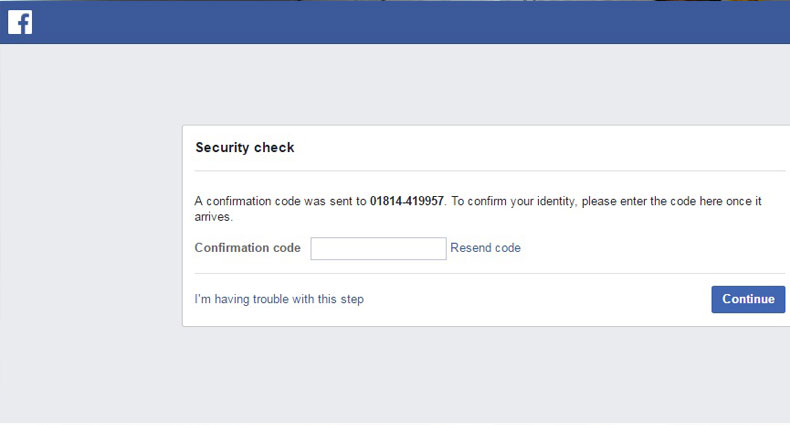Click the gray background below the dialog
Viewport: 790px width, 425px height.
click(480, 375)
